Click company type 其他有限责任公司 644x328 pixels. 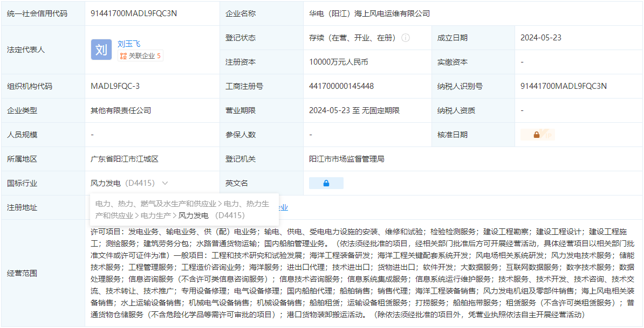coord(121,110)
